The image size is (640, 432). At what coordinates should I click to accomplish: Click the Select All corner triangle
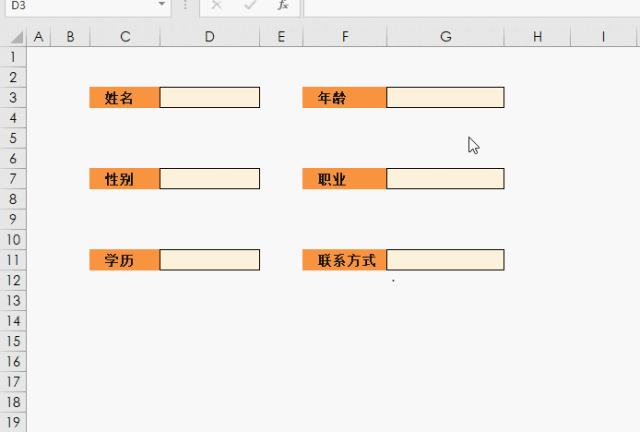14,38
